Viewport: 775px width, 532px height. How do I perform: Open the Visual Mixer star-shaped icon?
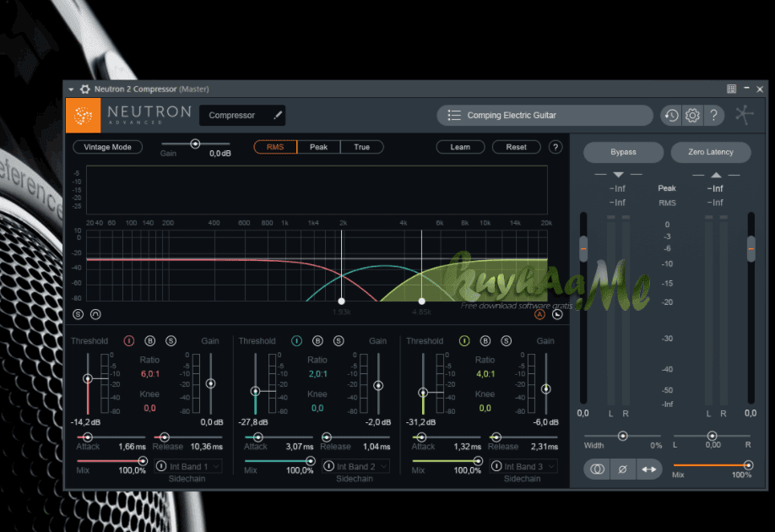(744, 115)
